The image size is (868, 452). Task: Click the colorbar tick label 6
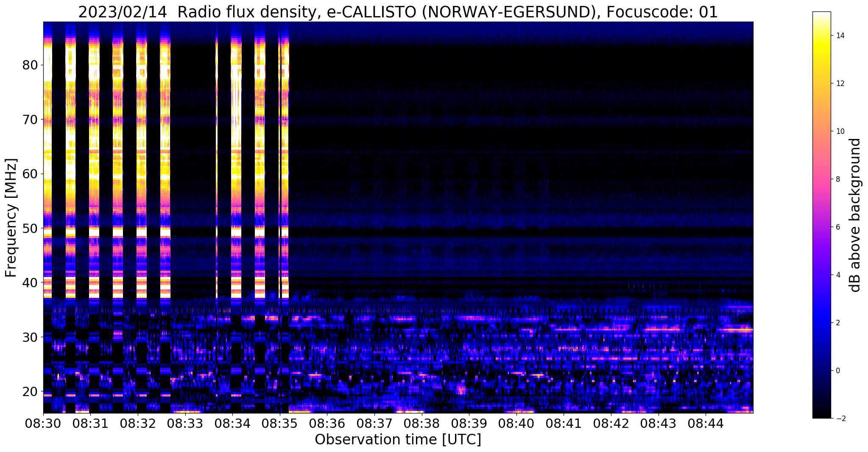(837, 227)
